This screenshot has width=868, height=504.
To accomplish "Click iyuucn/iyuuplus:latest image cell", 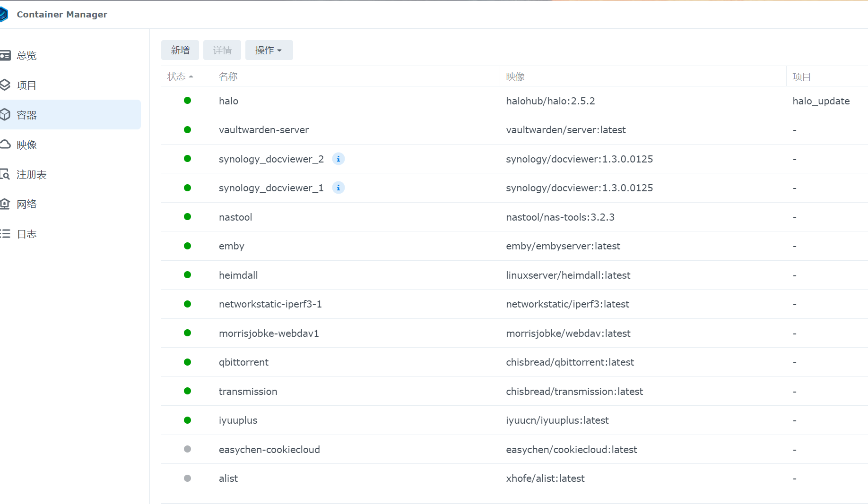I will click(557, 420).
